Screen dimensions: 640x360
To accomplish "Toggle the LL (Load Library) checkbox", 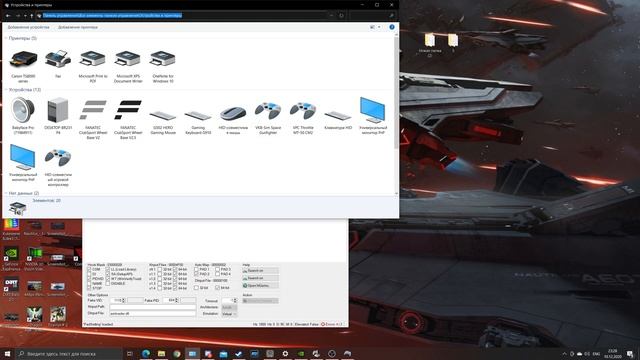I will pos(108,269).
